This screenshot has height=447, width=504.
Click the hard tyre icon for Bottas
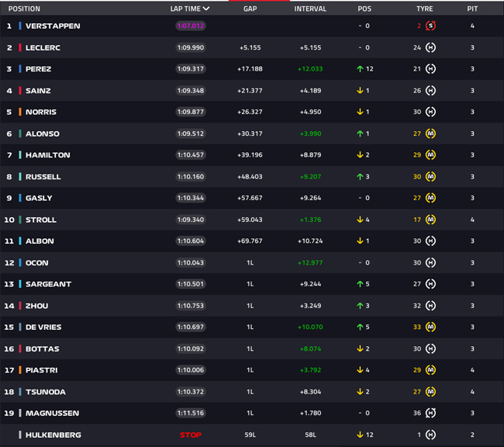[x=430, y=349]
